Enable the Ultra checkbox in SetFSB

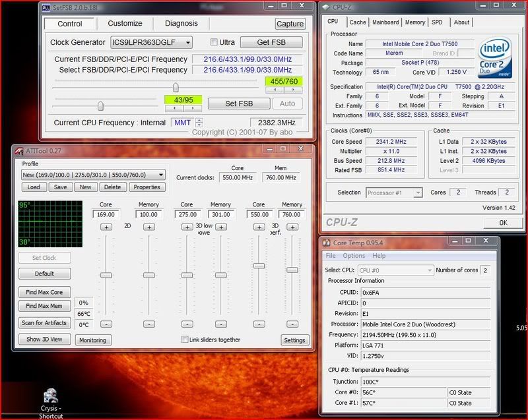[214, 42]
